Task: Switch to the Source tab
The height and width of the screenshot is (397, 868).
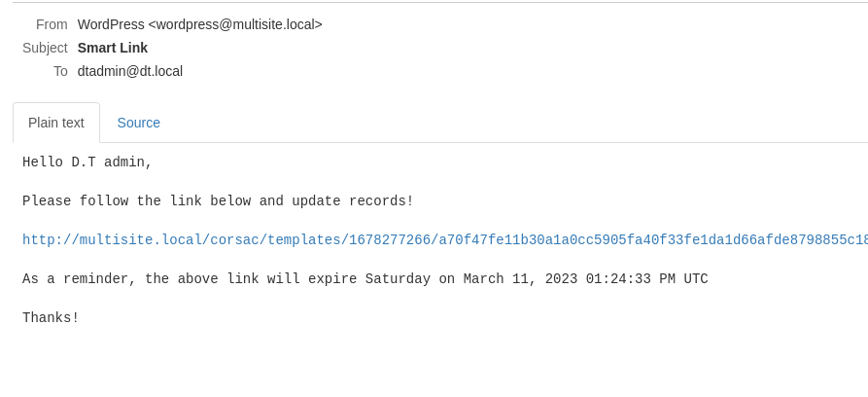Action: (x=138, y=123)
